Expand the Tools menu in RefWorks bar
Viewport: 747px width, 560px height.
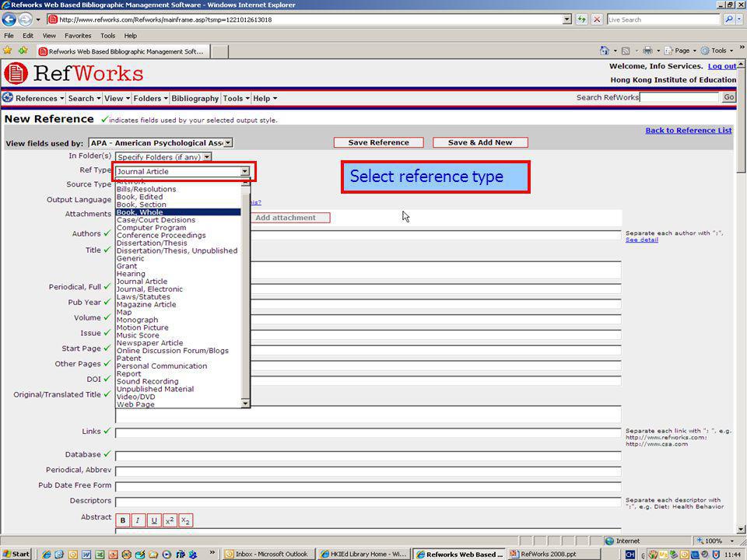pos(237,98)
